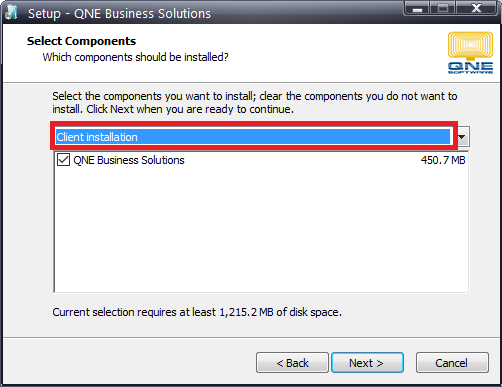This screenshot has height=387, width=502.
Task: Cancel the QNE installation
Action: click(x=452, y=363)
